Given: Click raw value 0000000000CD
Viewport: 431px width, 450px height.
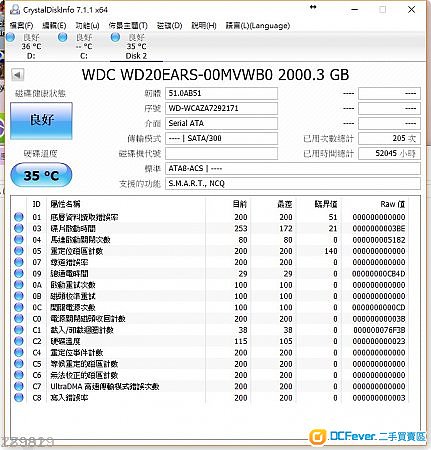Looking at the screenshot, I should [379, 307].
